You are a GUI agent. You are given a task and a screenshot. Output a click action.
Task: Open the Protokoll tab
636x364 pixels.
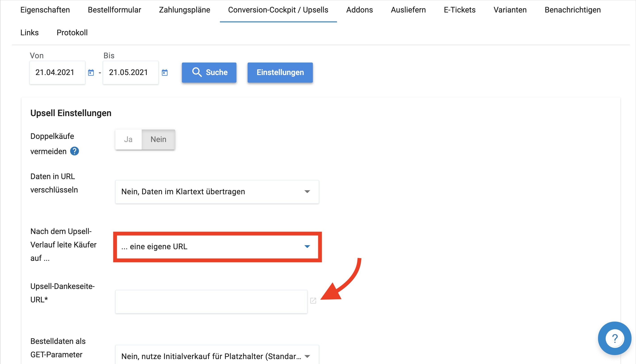72,33
